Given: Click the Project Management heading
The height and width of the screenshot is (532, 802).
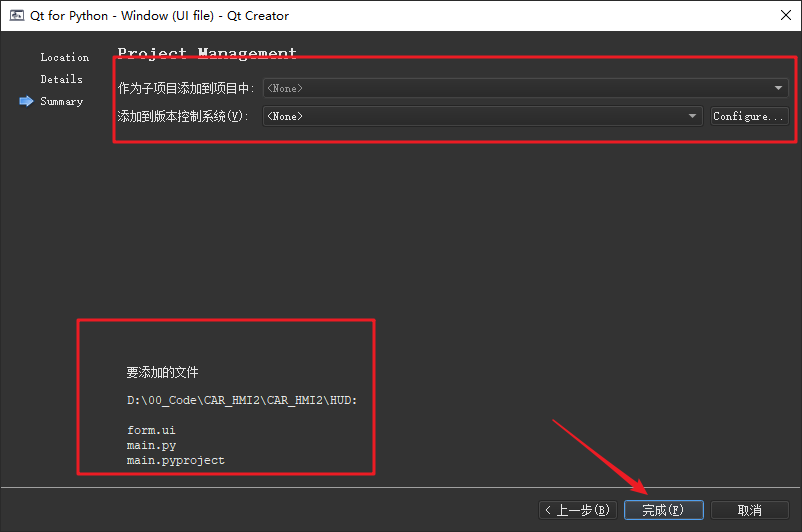Looking at the screenshot, I should (x=207, y=53).
